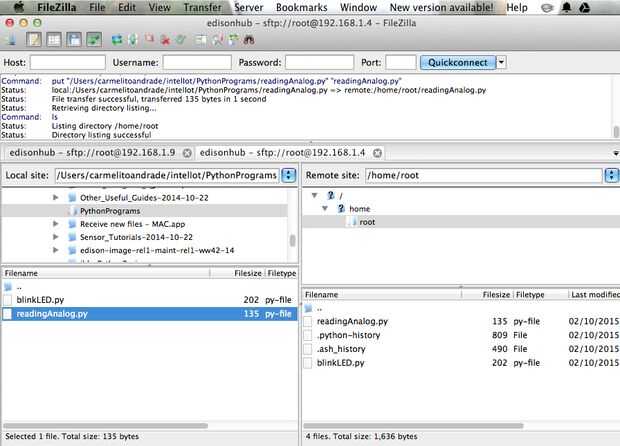Select remote readingAnalog.py file
Viewport: 620px width, 446px height.
click(461, 321)
